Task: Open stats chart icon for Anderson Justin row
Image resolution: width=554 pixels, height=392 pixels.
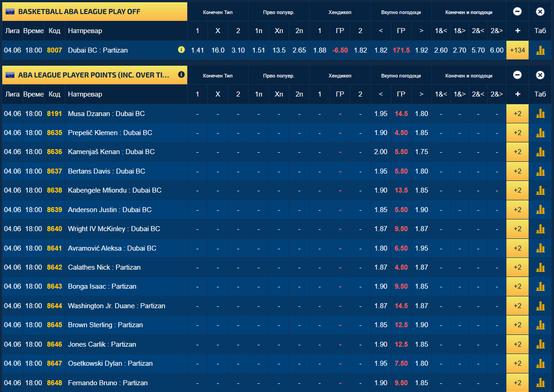Action: (x=540, y=210)
